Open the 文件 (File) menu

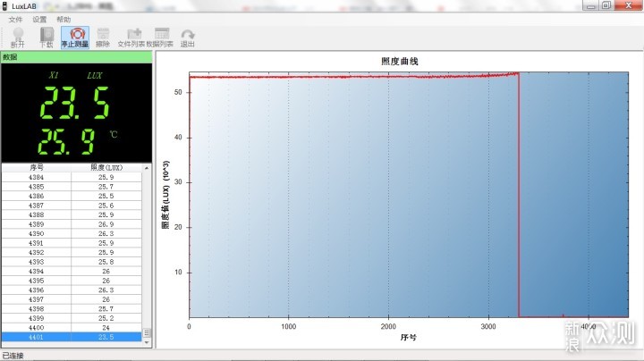(15, 20)
